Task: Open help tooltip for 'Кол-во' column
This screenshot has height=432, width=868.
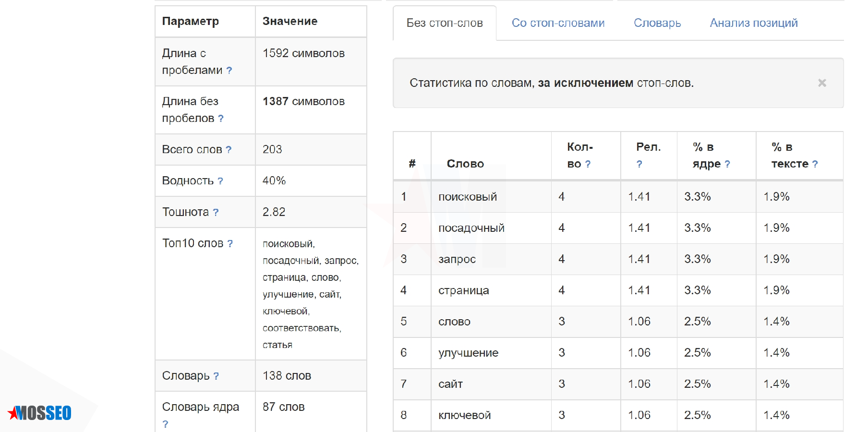Action: click(x=588, y=164)
